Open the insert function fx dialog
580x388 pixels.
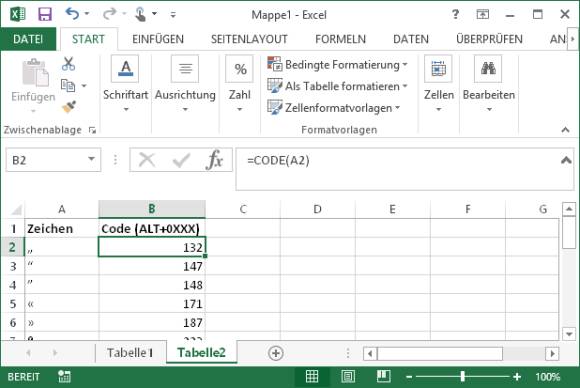point(215,160)
